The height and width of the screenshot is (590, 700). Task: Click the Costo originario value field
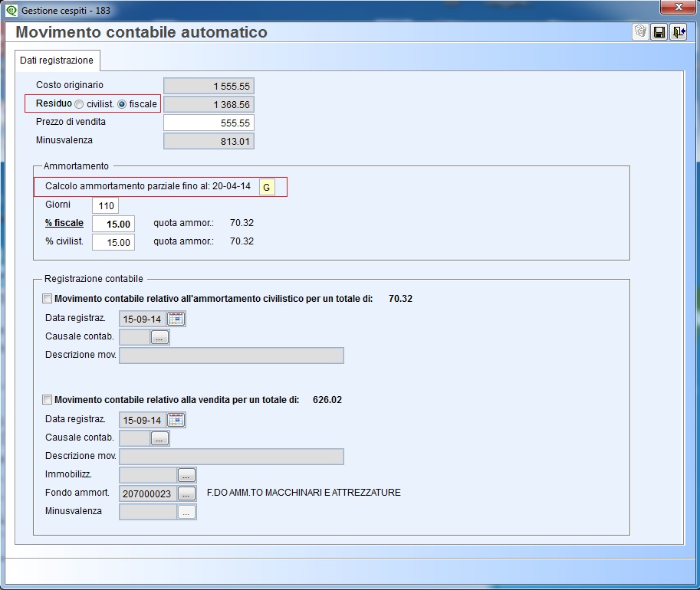[x=209, y=86]
